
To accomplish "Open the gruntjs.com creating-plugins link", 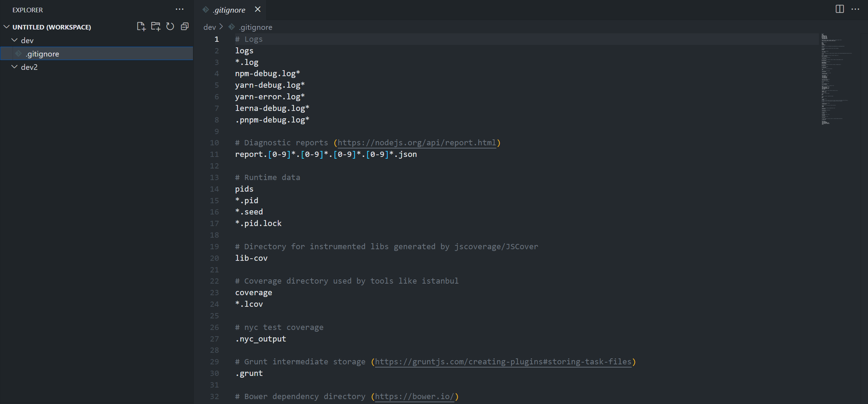I will (503, 362).
